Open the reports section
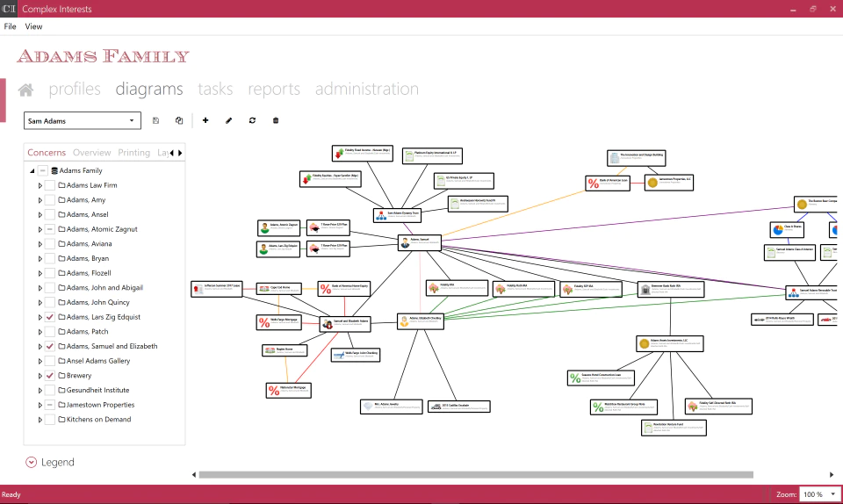The image size is (843, 504). point(274,89)
